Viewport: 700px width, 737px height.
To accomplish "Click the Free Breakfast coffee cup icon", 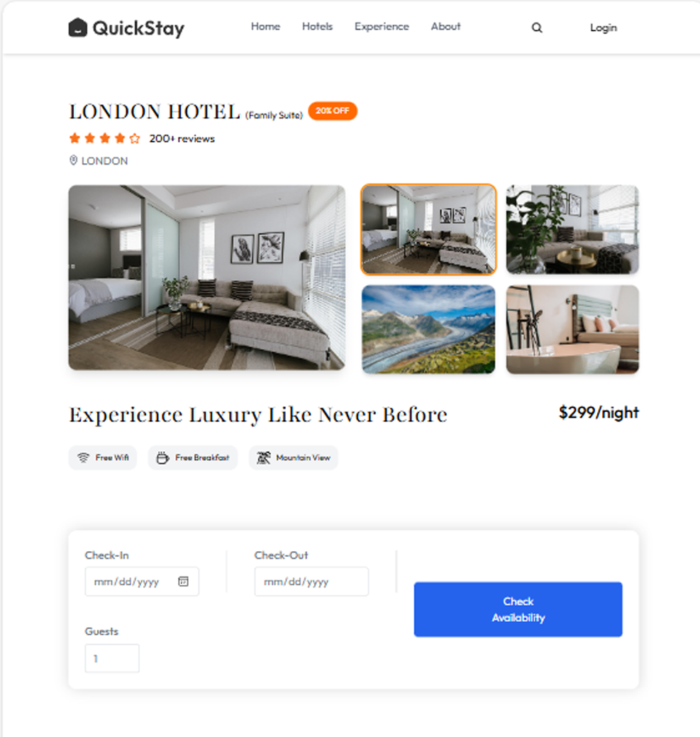I will tap(162, 458).
